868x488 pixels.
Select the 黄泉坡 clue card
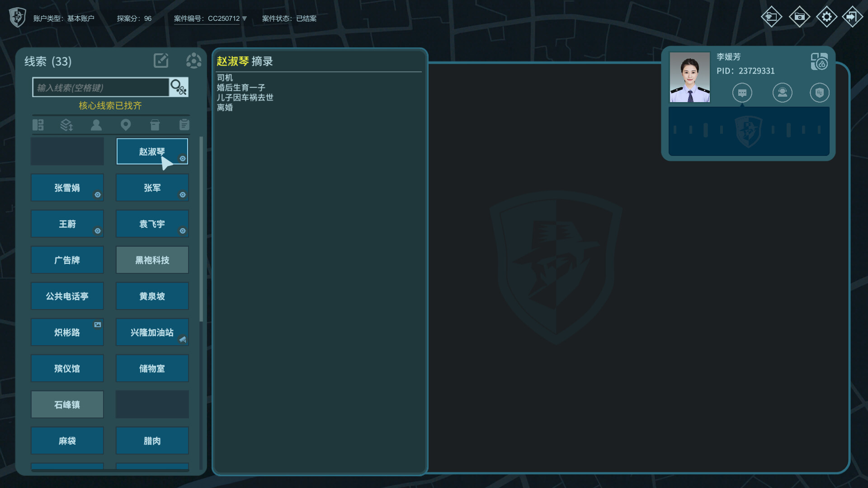(x=152, y=296)
